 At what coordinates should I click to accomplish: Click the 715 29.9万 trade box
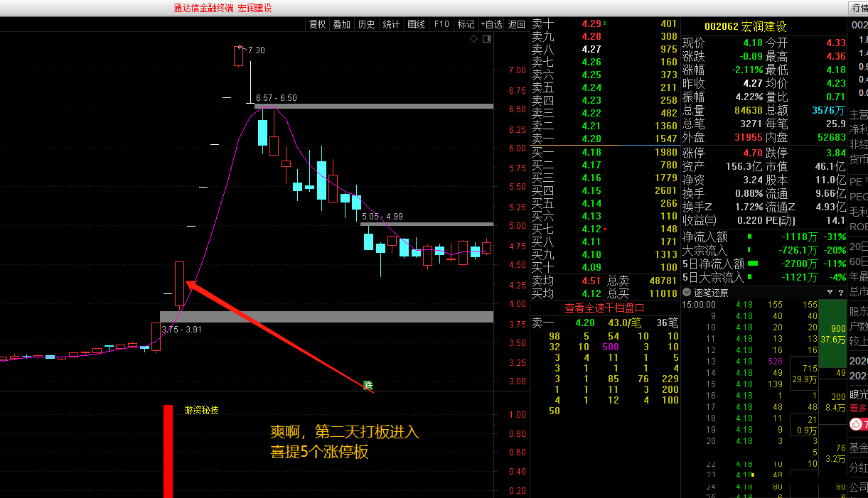pos(805,374)
